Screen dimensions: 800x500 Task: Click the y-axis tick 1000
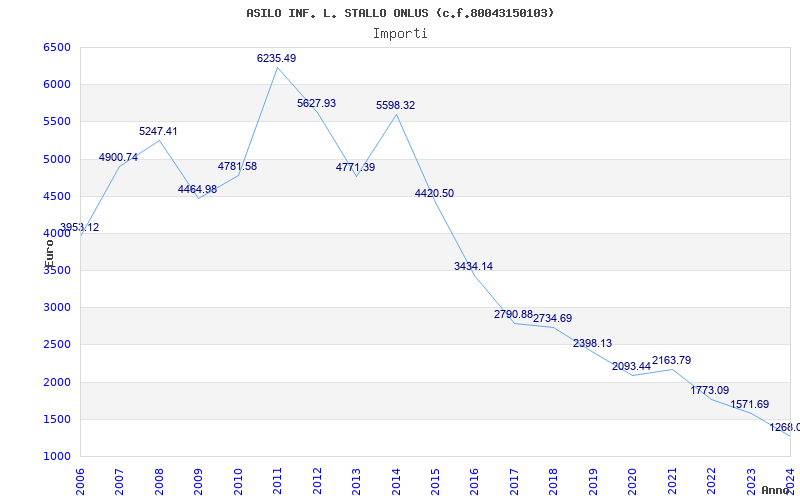click(x=57, y=457)
